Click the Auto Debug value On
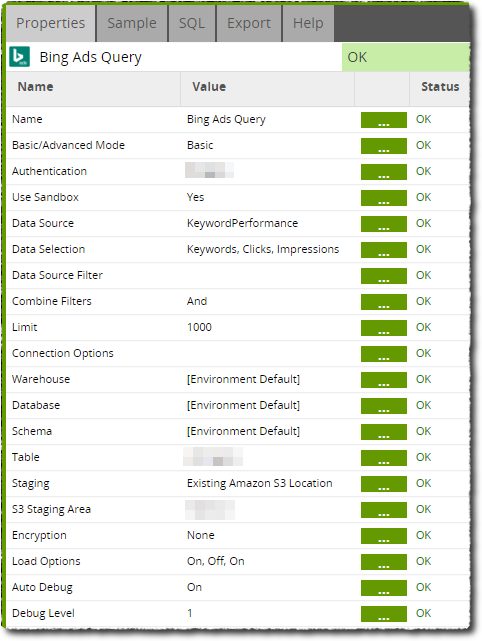Image resolution: width=482 pixels, height=641 pixels. [194, 587]
